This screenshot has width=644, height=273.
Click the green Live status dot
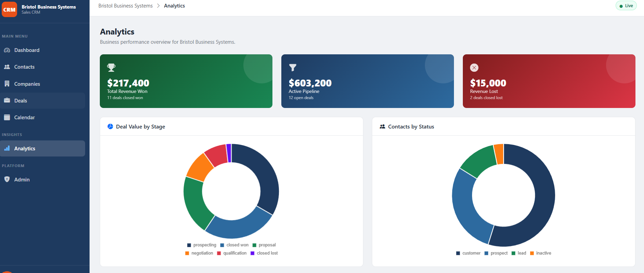621,6
